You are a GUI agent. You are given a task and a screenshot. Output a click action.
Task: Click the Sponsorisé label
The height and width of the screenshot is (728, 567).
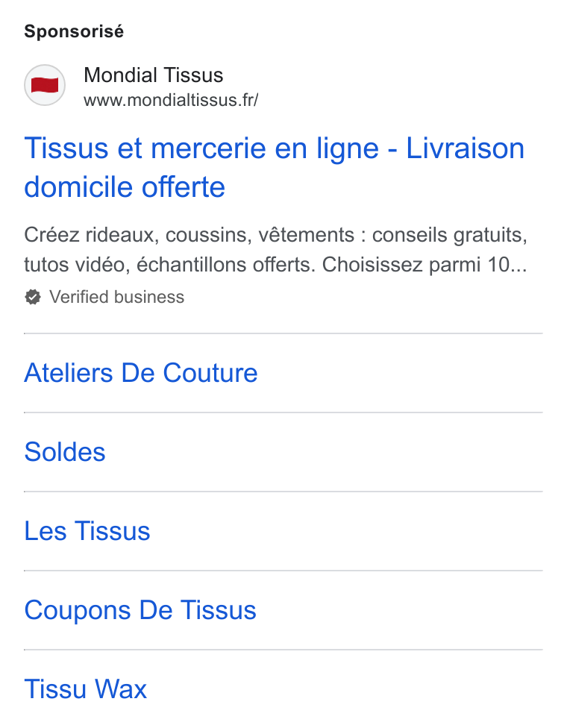[x=74, y=31]
